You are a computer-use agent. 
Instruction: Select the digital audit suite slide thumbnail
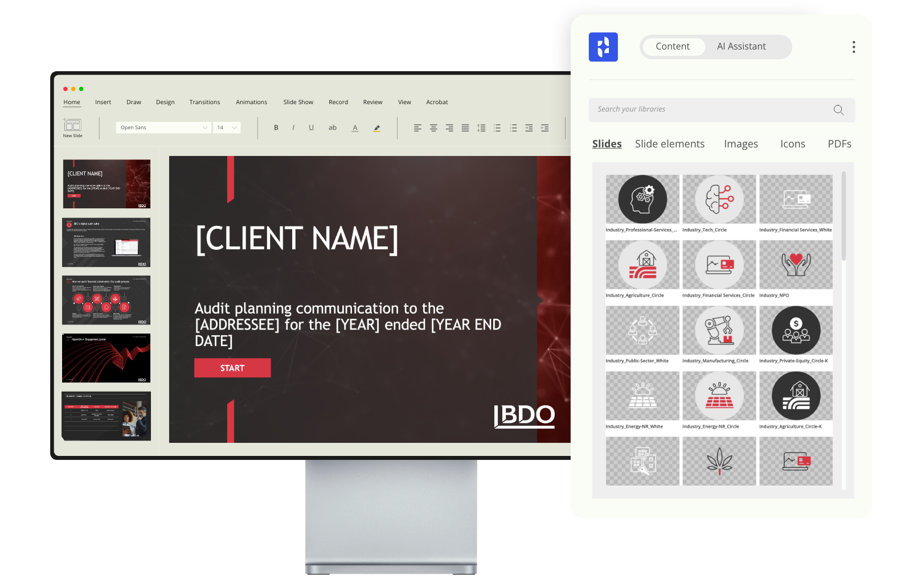coord(107,242)
